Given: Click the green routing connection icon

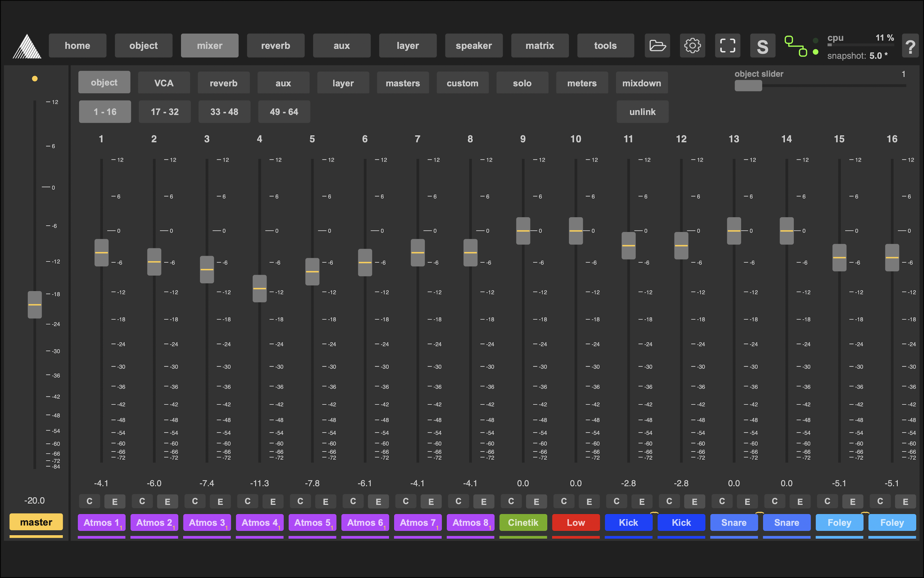Looking at the screenshot, I should [x=796, y=46].
